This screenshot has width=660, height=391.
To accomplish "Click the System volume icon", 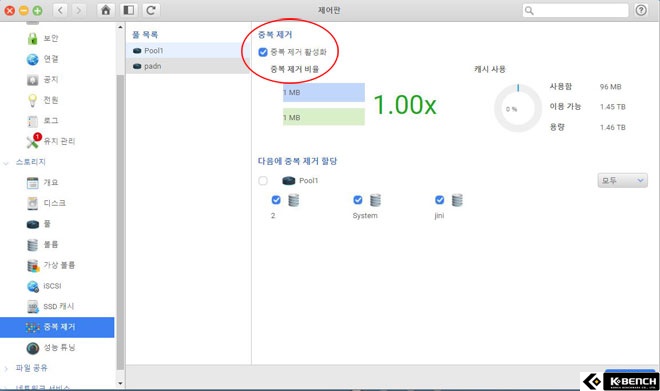I will (x=375, y=200).
